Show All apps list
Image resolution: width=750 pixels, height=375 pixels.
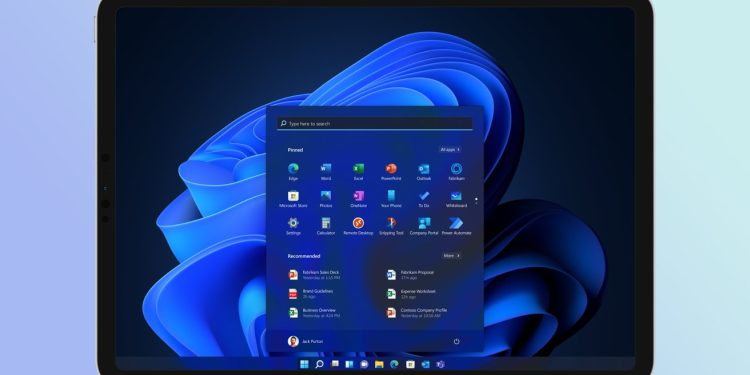tap(450, 150)
